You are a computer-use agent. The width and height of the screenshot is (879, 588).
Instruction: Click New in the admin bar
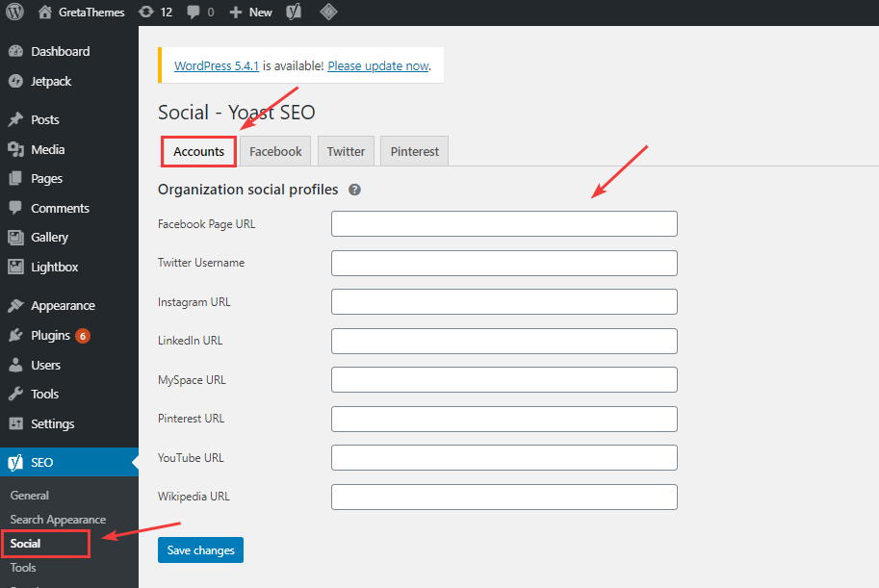tap(261, 13)
